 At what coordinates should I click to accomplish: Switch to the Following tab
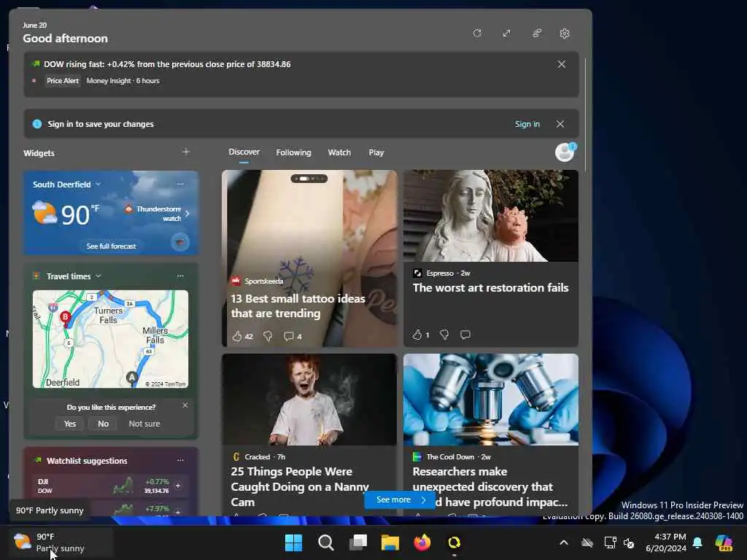[x=293, y=152]
